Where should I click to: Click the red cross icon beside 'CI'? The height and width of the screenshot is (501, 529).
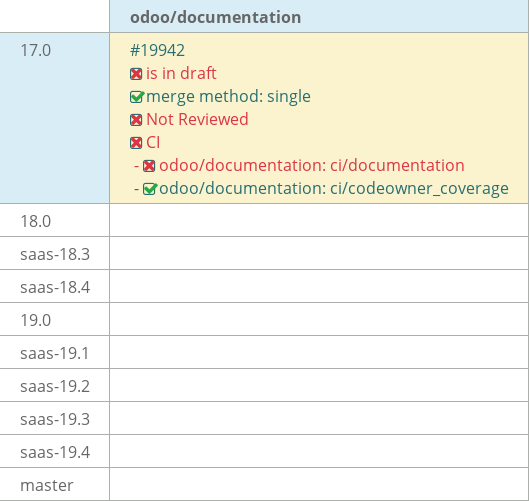point(136,143)
